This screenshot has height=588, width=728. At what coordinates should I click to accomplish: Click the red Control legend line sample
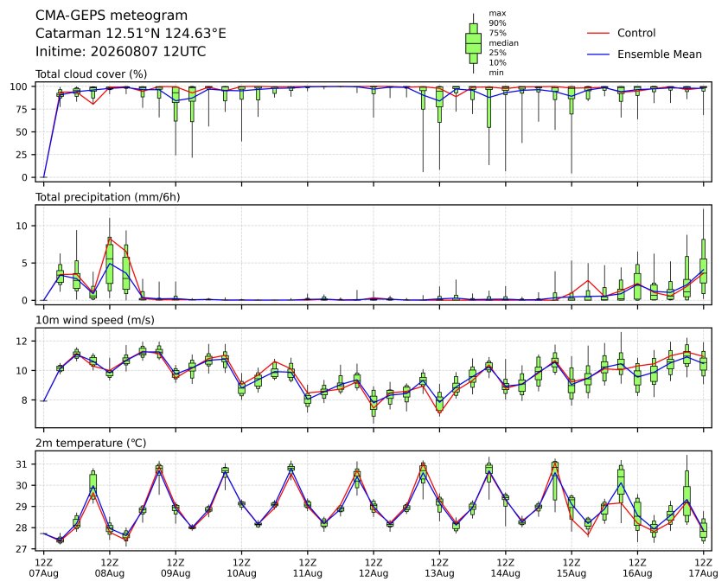click(598, 34)
